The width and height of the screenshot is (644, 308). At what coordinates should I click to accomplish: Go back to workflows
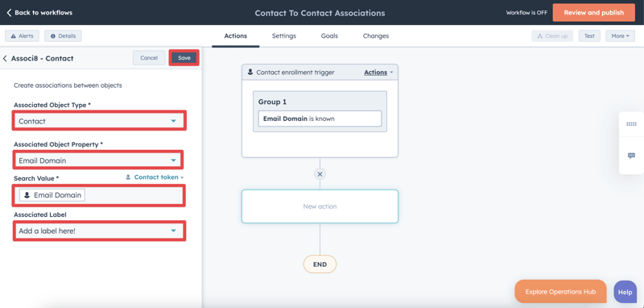pyautogui.click(x=39, y=13)
